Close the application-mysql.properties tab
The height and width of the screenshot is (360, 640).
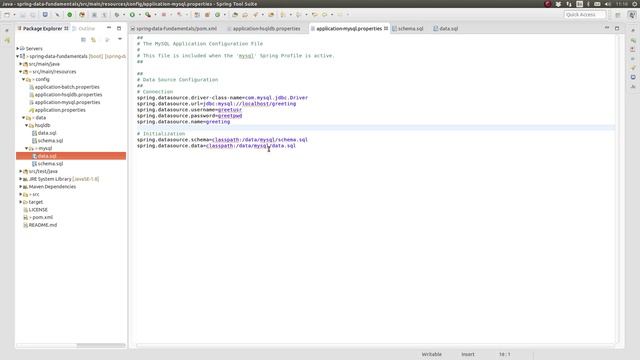tap(386, 29)
